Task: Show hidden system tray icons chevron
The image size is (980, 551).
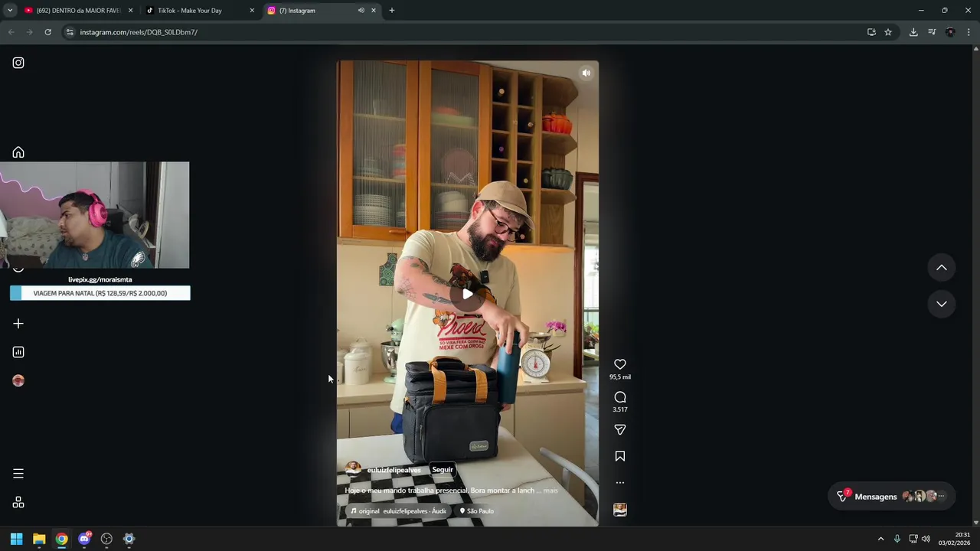Action: point(880,539)
